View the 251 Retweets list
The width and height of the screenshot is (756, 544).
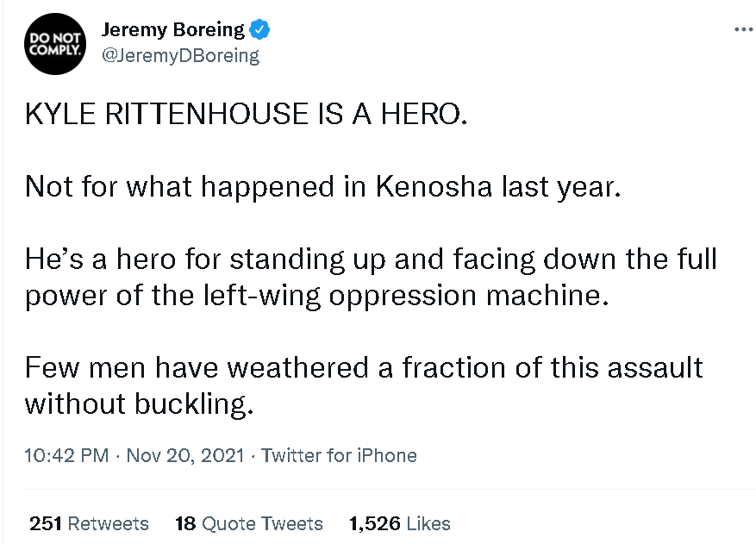pyautogui.click(x=88, y=523)
